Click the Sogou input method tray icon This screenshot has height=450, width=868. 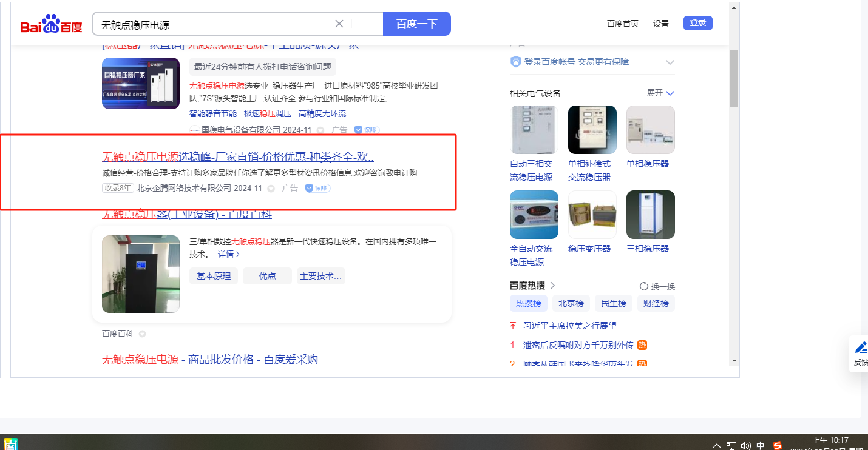pyautogui.click(x=778, y=446)
